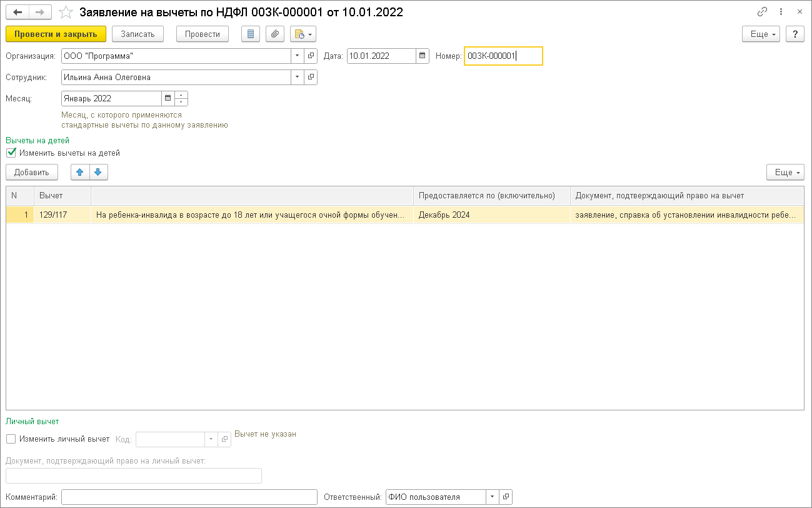Viewport: 812px width, 508px height.
Task: Open top Еще menu
Action: (761, 34)
